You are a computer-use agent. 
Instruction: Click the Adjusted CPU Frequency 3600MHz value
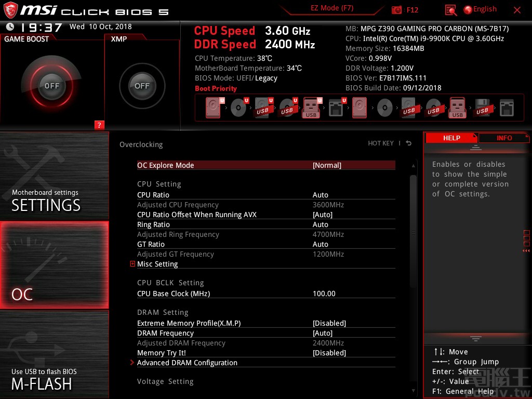328,205
